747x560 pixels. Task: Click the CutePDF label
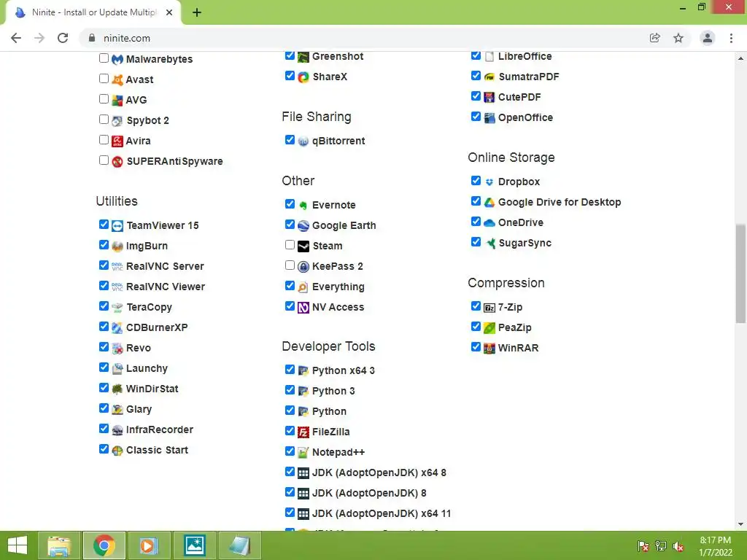click(x=519, y=97)
